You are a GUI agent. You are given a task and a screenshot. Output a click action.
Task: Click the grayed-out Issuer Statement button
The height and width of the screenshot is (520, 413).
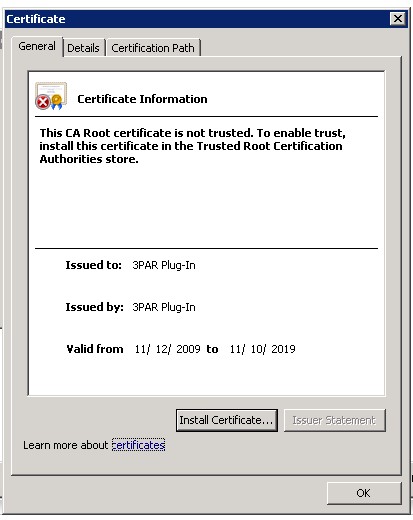[x=335, y=420]
